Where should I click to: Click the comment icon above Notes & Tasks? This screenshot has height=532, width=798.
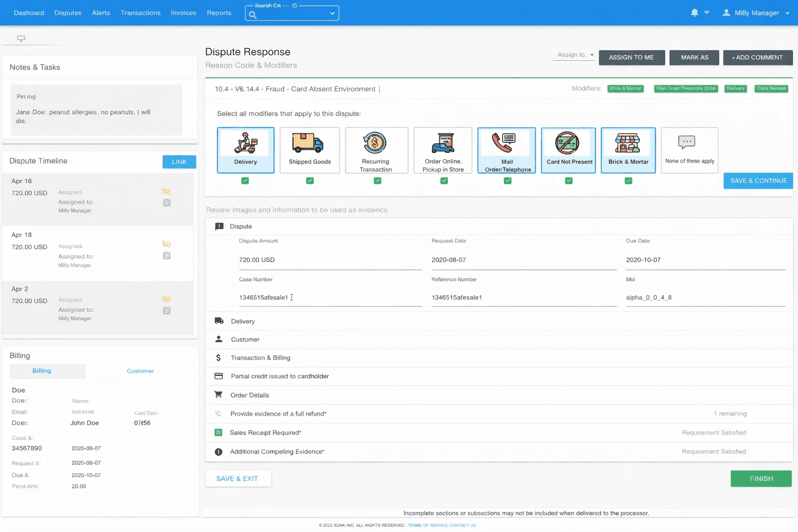coord(21,38)
